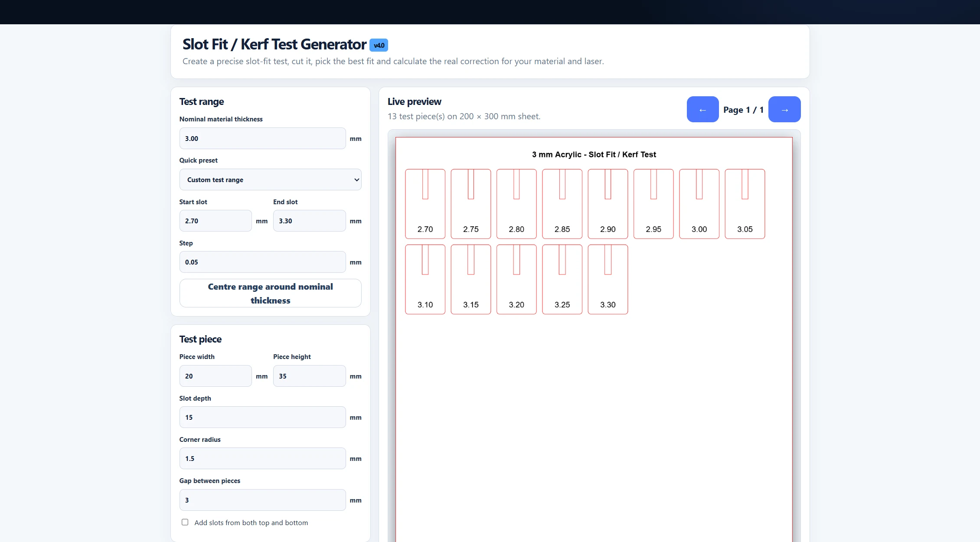Select the 2.70 test piece in preview
Image resolution: width=980 pixels, height=542 pixels.
pyautogui.click(x=425, y=204)
